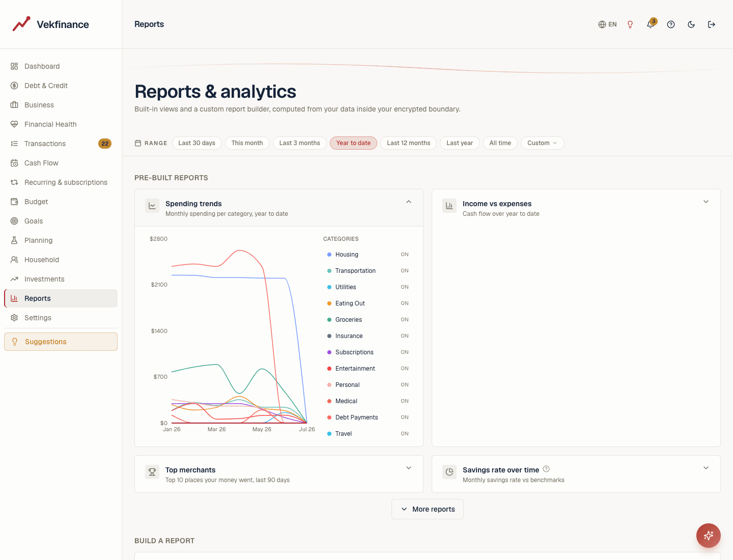The width and height of the screenshot is (733, 560).
Task: Click the Income vs expenses bar icon
Action: 449,206
